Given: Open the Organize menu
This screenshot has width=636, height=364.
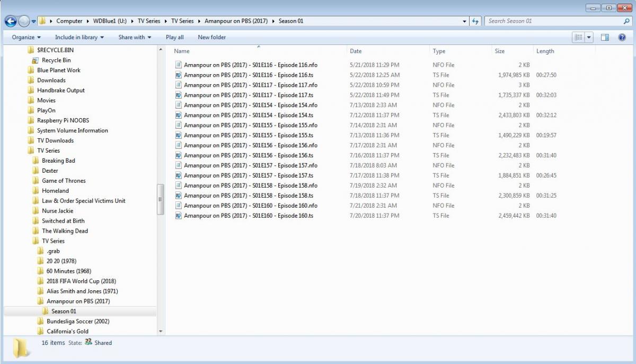Looking at the screenshot, I should click(26, 37).
